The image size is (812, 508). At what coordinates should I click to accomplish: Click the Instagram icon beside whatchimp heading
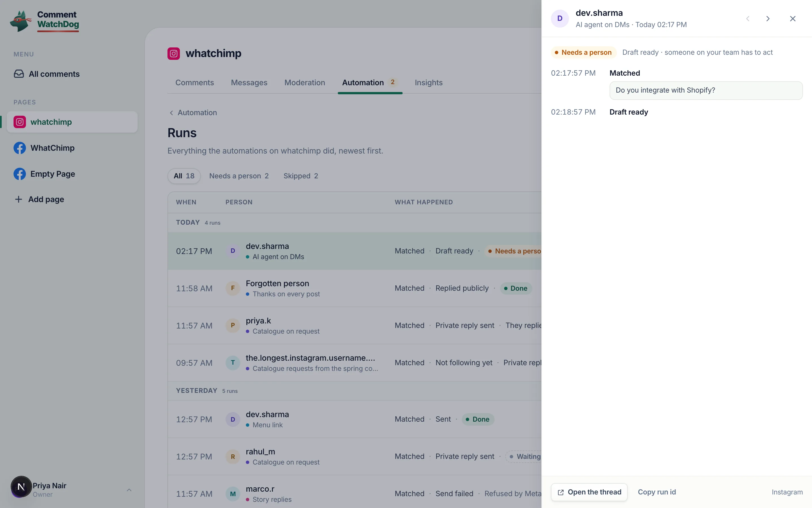173,53
